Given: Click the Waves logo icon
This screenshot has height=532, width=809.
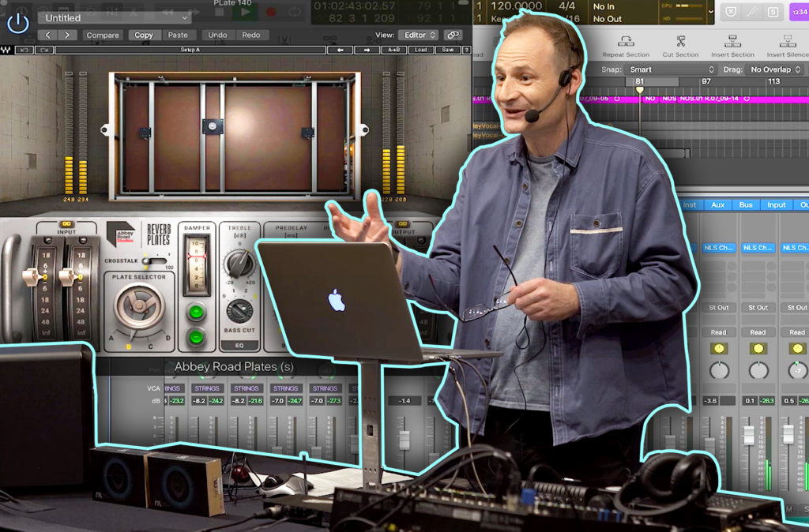Looking at the screenshot, I should pyautogui.click(x=6, y=50).
